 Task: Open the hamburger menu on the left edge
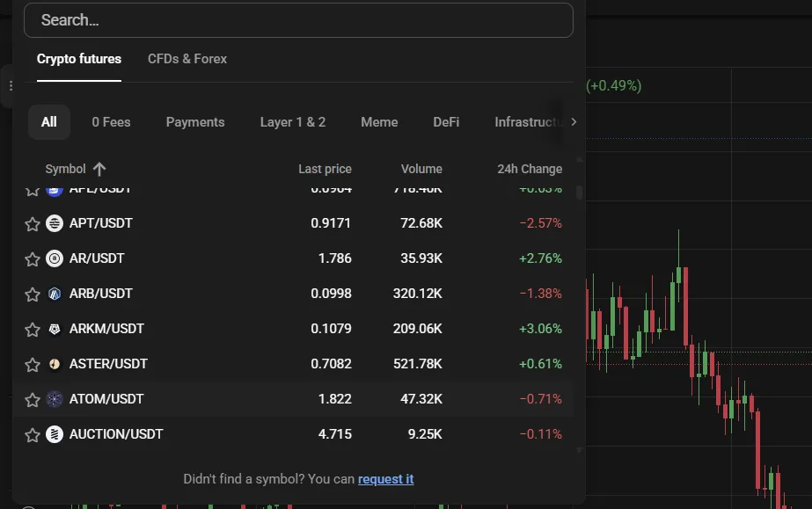click(10, 85)
